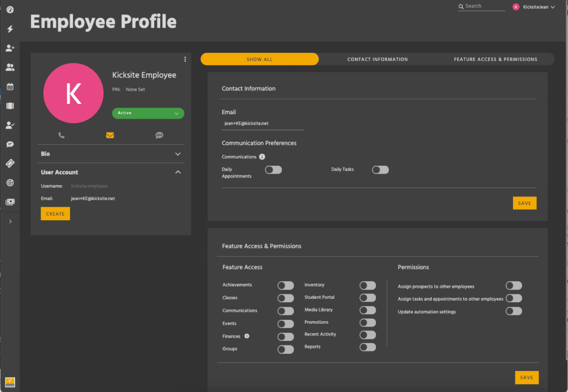Open the KicksiteJean account dropdown
The width and height of the screenshot is (568, 392).
(x=534, y=7)
